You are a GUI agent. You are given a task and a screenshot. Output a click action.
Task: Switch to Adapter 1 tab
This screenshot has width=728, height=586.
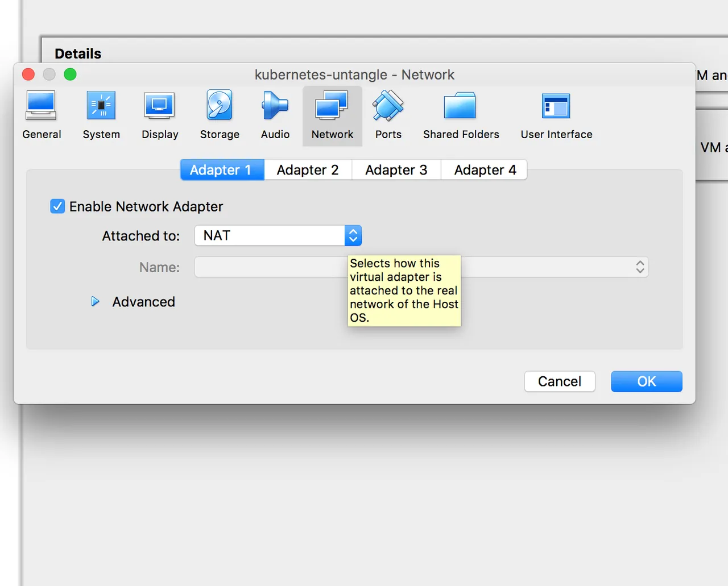point(222,170)
